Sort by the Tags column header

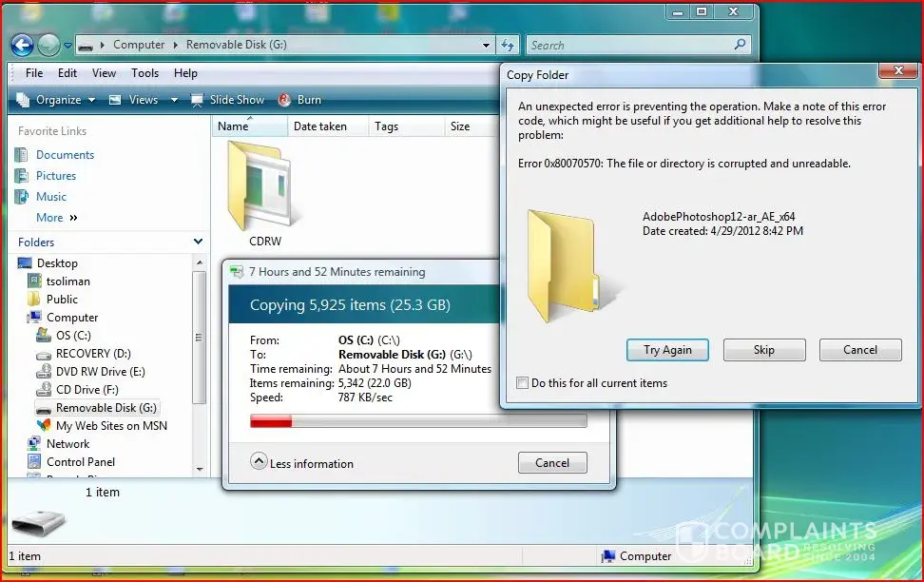click(406, 126)
